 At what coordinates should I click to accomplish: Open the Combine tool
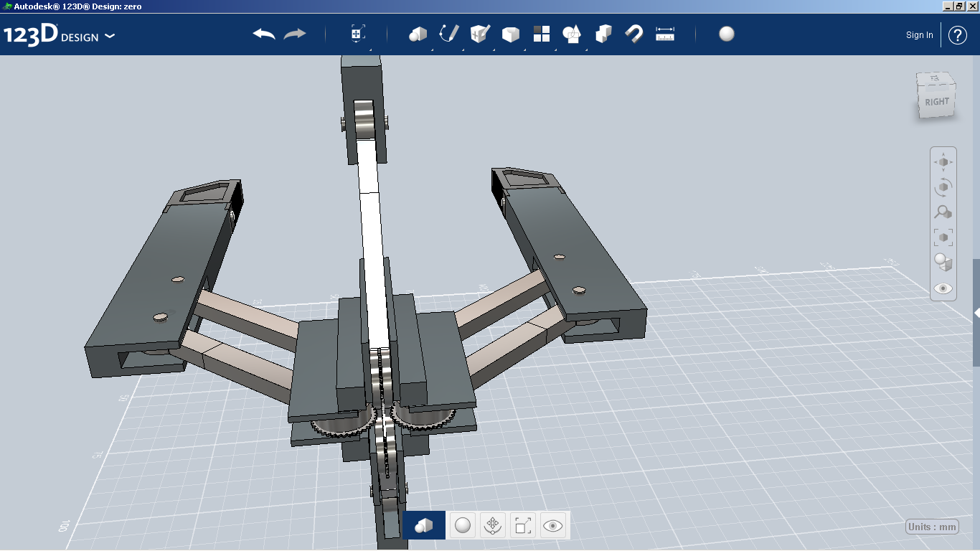603,34
